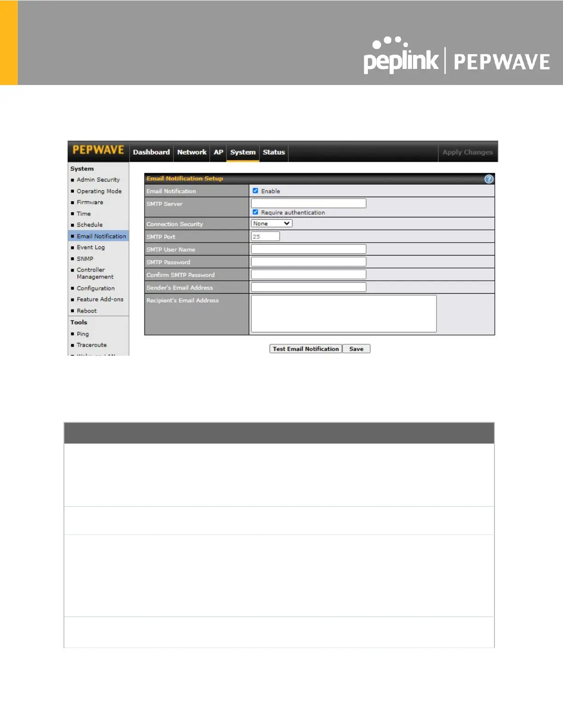
Task: Click the Recipient's Email Address text area
Action: click(x=344, y=313)
